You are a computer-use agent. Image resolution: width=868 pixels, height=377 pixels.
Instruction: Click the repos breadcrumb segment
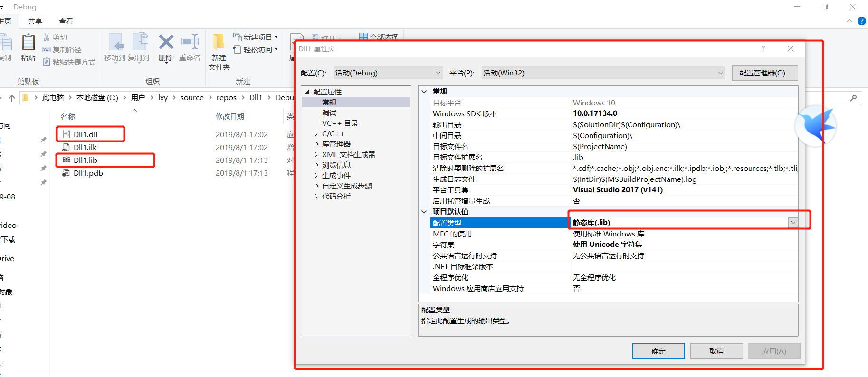[227, 98]
